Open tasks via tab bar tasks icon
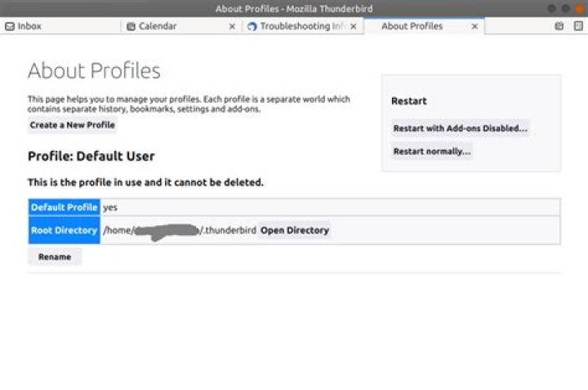The image size is (588, 390). click(578, 26)
